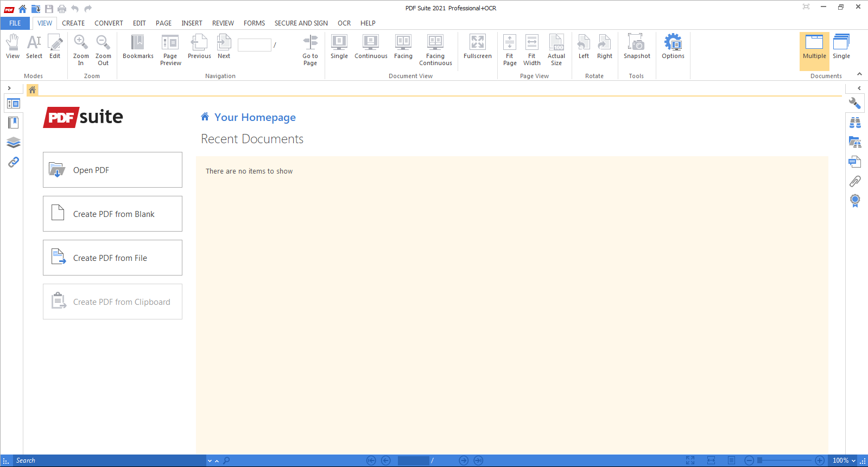868x467 pixels.
Task: Open layers panel in left sidebar
Action: [x=14, y=142]
